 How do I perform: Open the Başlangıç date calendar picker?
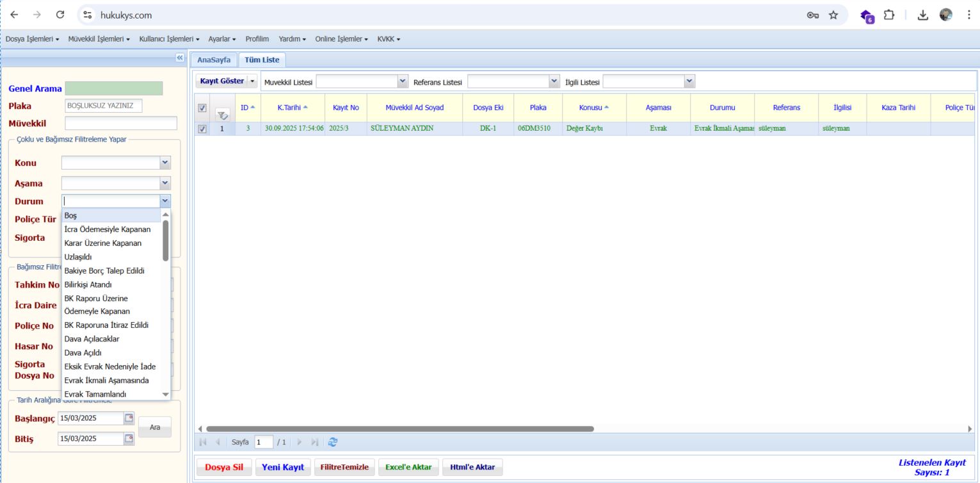pyautogui.click(x=129, y=418)
